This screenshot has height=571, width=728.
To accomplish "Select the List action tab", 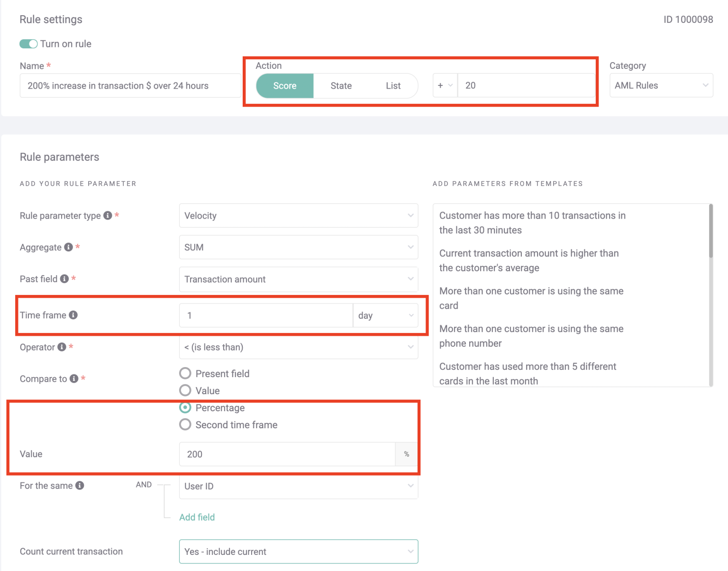I will click(393, 86).
